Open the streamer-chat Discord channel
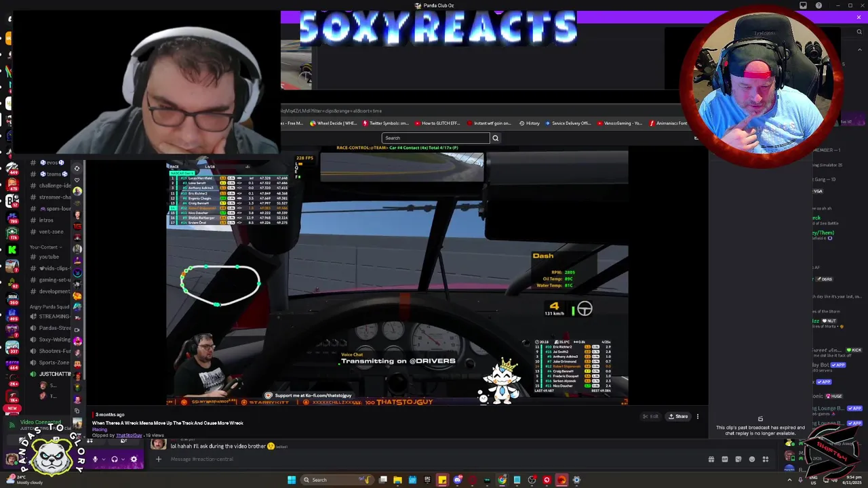Image resolution: width=868 pixels, height=488 pixels. 52,197
